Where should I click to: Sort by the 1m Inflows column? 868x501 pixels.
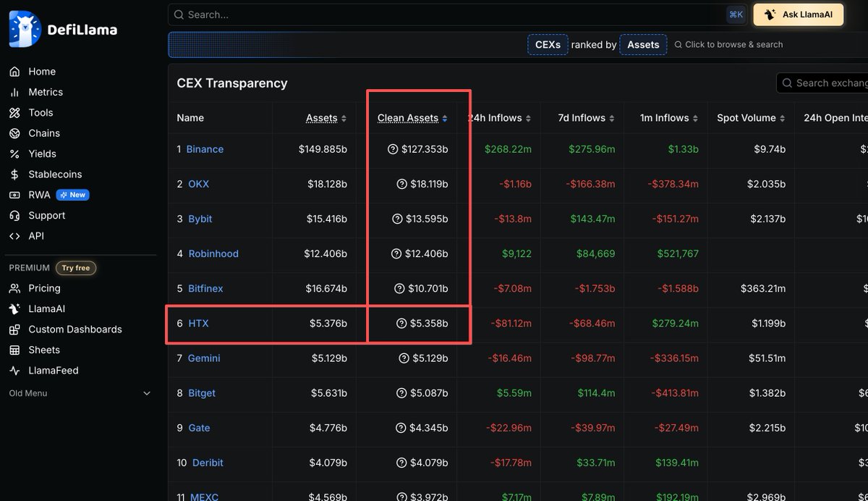point(670,118)
